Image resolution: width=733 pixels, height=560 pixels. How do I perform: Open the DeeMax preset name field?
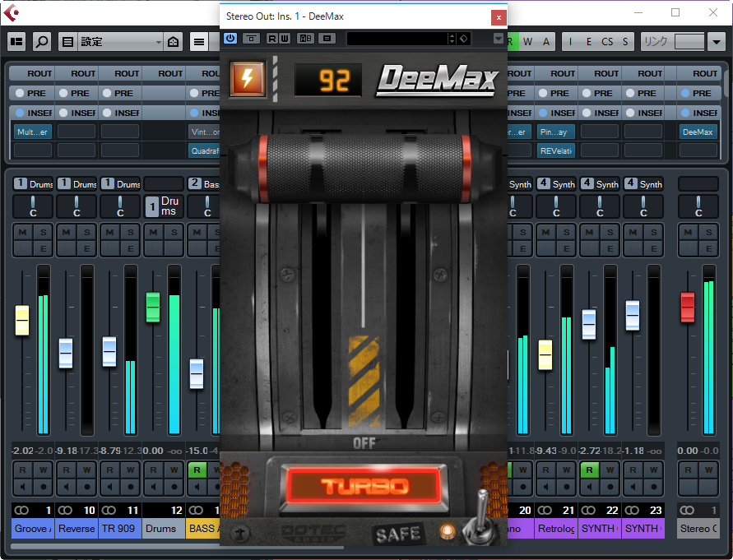click(x=397, y=39)
